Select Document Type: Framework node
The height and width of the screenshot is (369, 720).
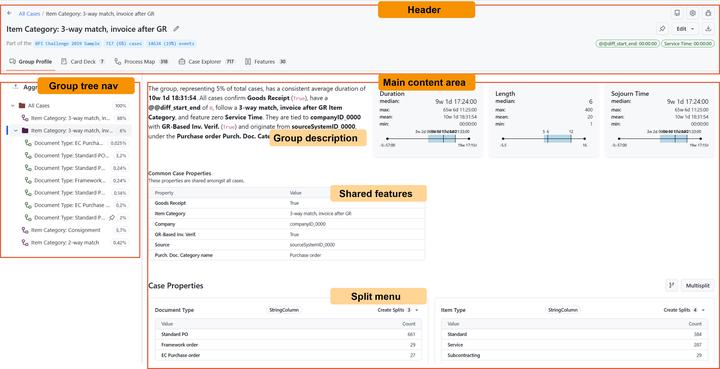(76, 180)
